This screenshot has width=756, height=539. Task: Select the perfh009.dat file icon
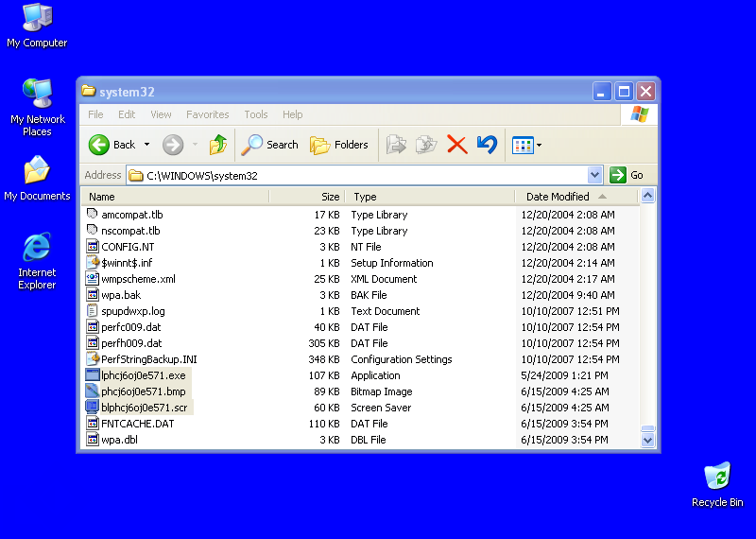click(92, 343)
